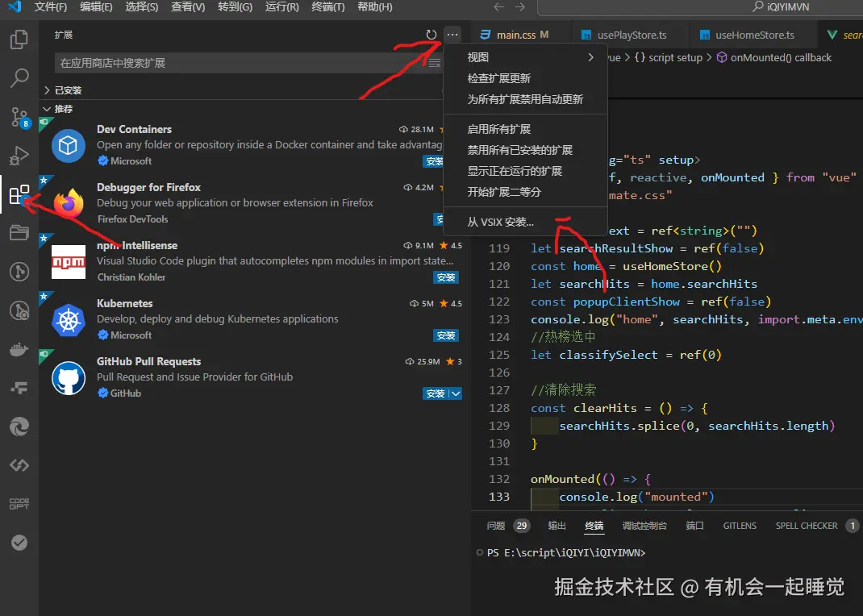863x616 pixels.
Task: Open the 端口 panel tab
Action: 695,526
